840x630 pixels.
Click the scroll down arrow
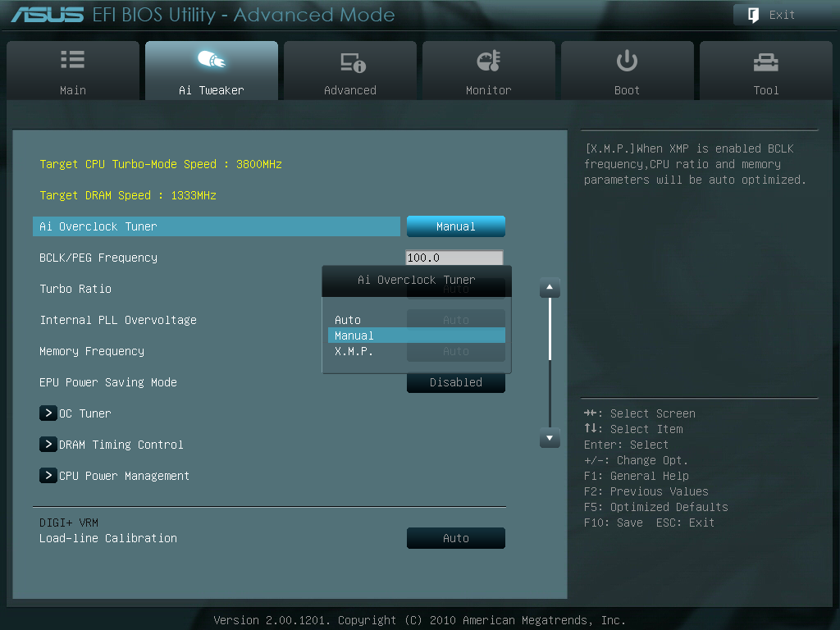(x=550, y=438)
